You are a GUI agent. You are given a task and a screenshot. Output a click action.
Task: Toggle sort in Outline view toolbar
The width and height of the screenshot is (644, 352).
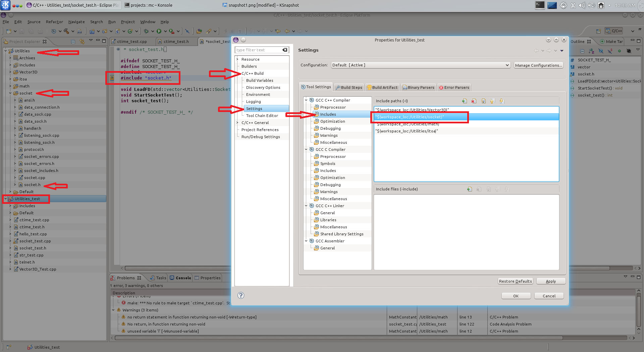click(591, 51)
